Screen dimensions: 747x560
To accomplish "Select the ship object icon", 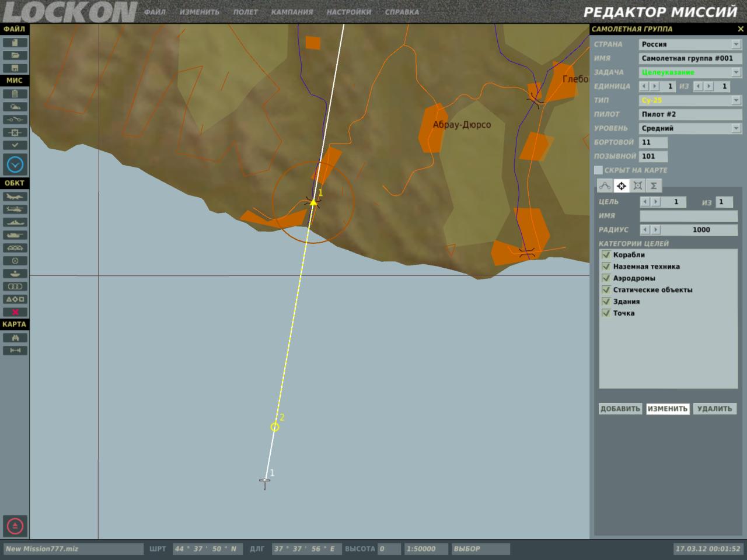I will 15,222.
